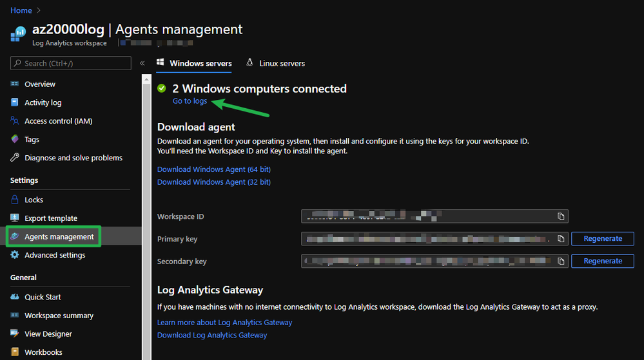Click the Primary key field
The image size is (644, 360).
tap(434, 239)
